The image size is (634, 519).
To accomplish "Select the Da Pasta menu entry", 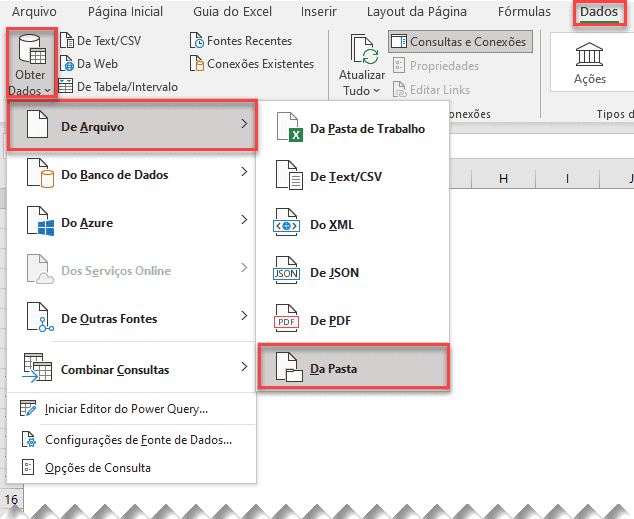I will point(353,367).
